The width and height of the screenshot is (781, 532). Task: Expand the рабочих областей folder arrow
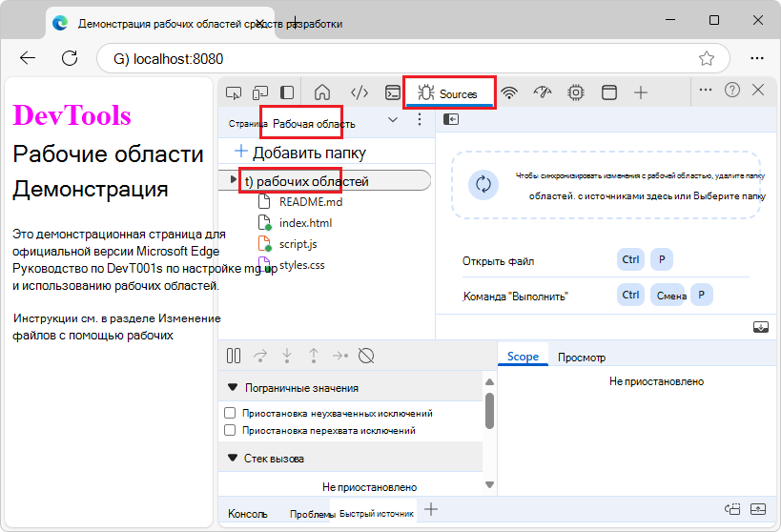tap(233, 179)
